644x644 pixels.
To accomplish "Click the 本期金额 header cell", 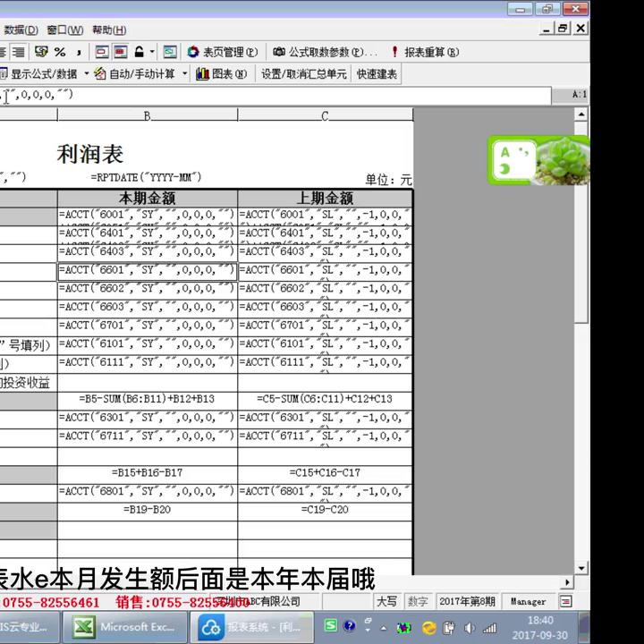I will point(148,198).
